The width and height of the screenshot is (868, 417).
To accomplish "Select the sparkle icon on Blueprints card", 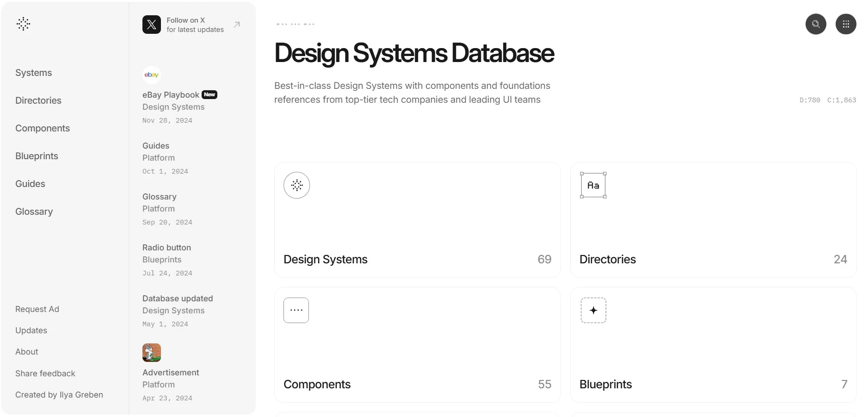I will [x=593, y=310].
